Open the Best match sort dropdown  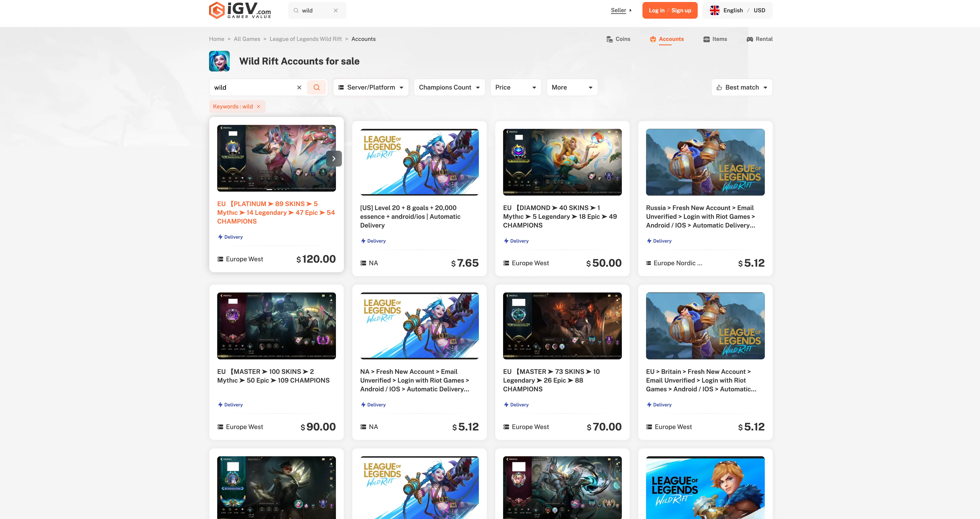pos(742,88)
